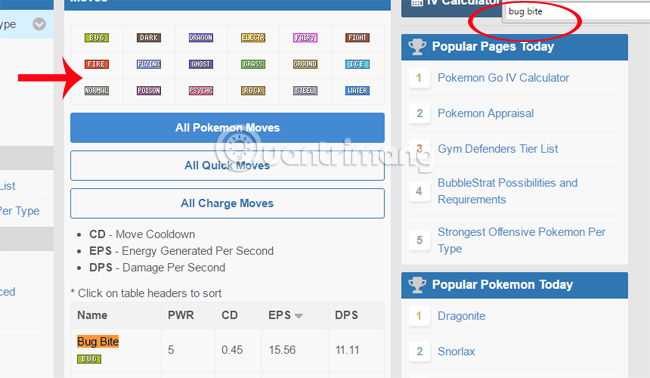The image size is (650, 378).
Task: Show All Quick Moves
Action: (x=227, y=165)
